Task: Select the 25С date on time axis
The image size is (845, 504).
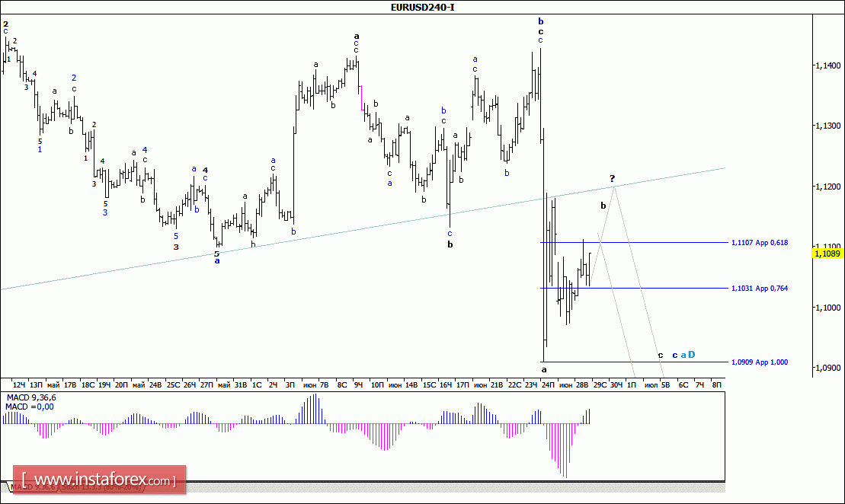Action: [x=173, y=384]
